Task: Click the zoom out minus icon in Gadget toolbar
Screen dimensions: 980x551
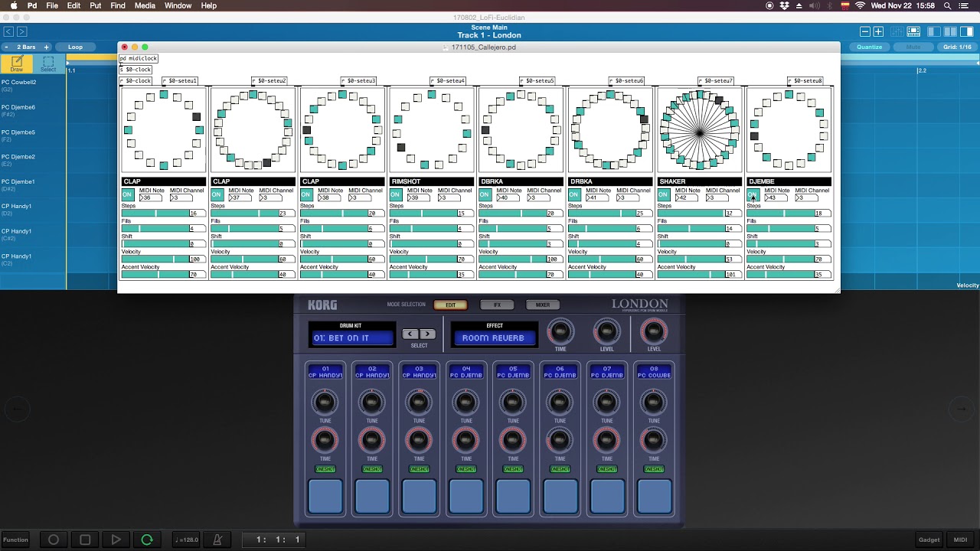Action: point(864,31)
